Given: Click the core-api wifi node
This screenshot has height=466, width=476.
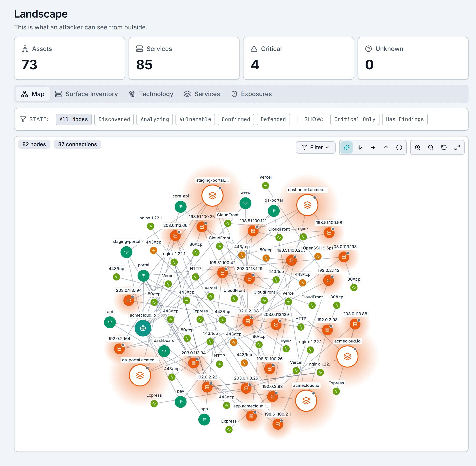Looking at the screenshot, I should click(181, 207).
